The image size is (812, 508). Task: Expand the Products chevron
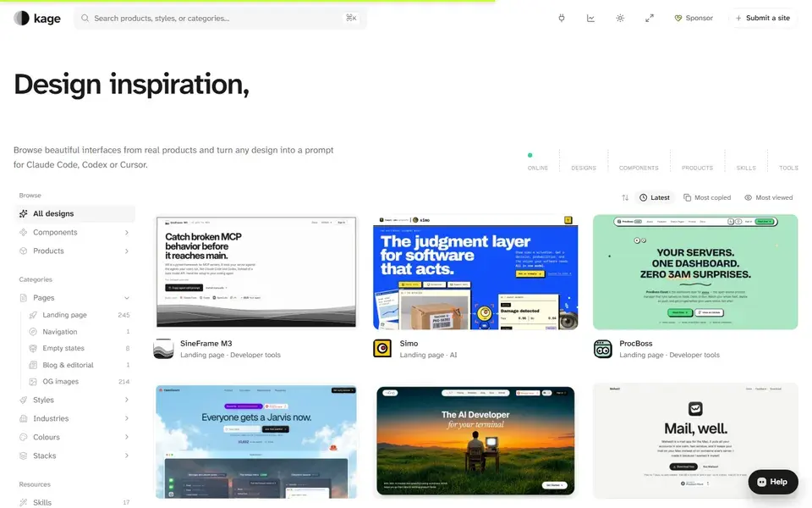coord(126,251)
